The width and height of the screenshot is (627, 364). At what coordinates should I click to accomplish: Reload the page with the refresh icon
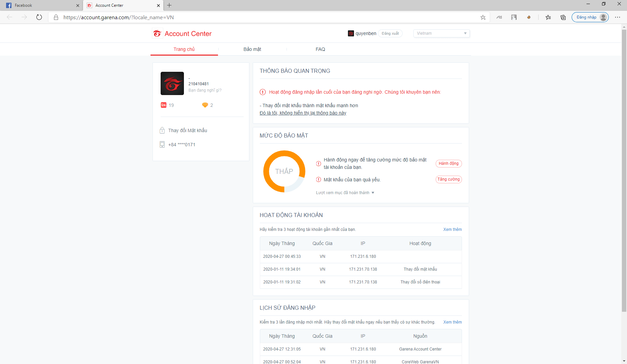[39, 17]
